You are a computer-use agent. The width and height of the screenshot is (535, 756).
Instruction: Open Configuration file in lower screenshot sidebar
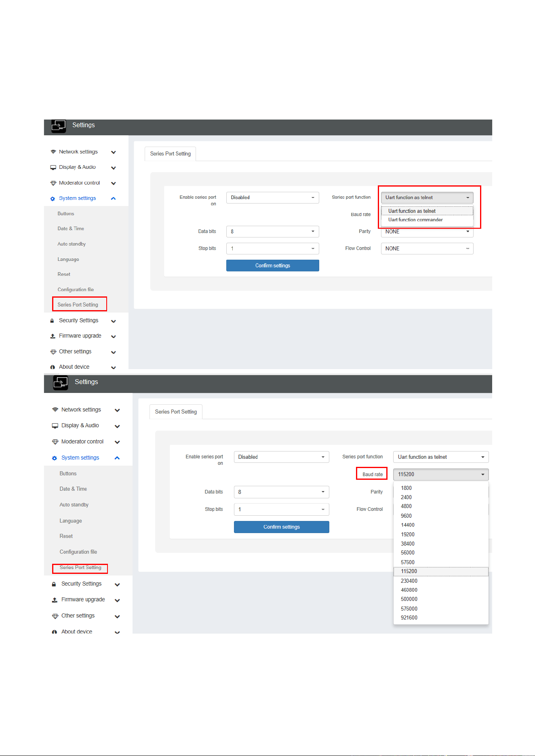[x=78, y=552]
